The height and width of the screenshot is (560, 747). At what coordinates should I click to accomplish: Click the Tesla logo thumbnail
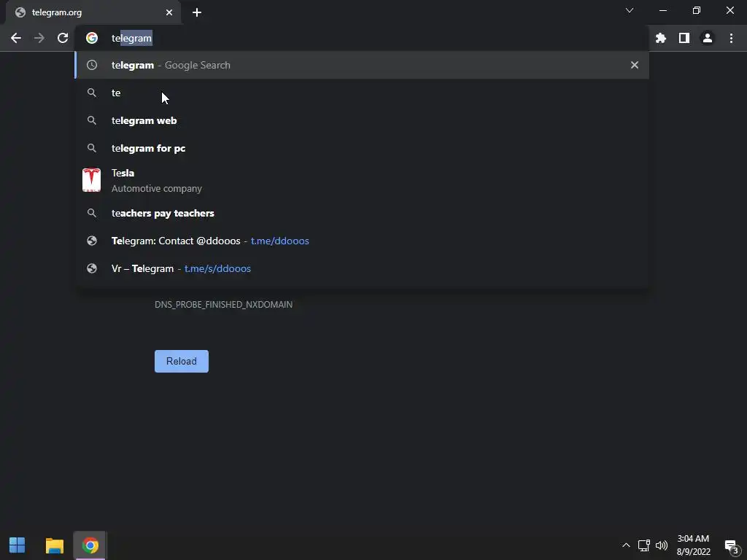pyautogui.click(x=91, y=180)
